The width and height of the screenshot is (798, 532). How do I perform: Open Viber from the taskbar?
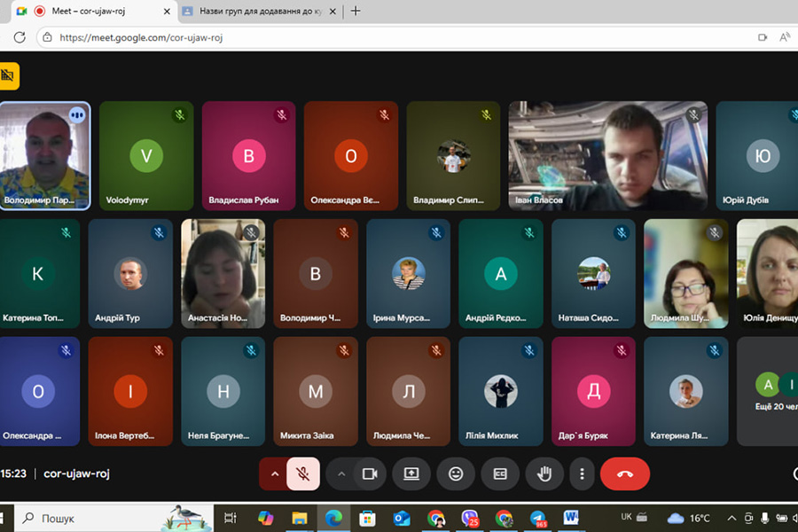[x=470, y=518]
